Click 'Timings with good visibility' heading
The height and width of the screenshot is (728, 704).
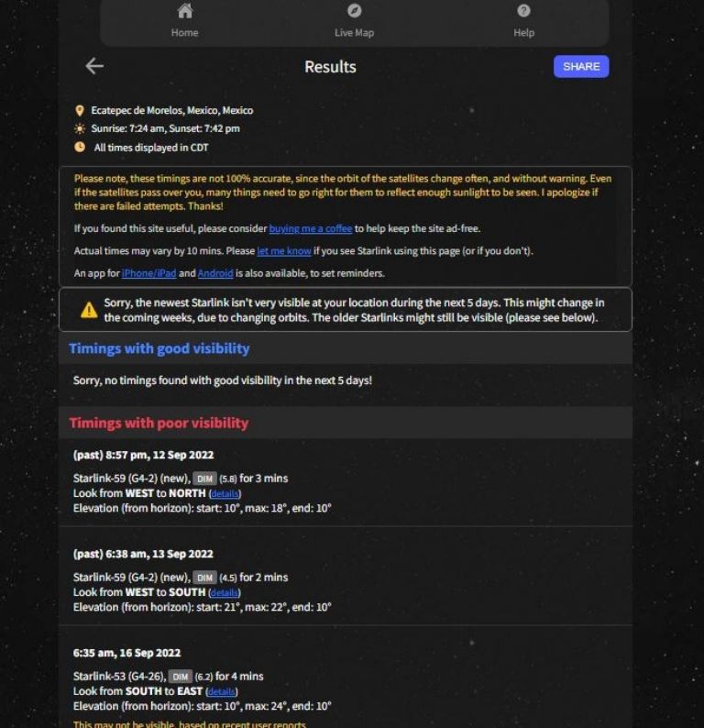click(x=159, y=348)
